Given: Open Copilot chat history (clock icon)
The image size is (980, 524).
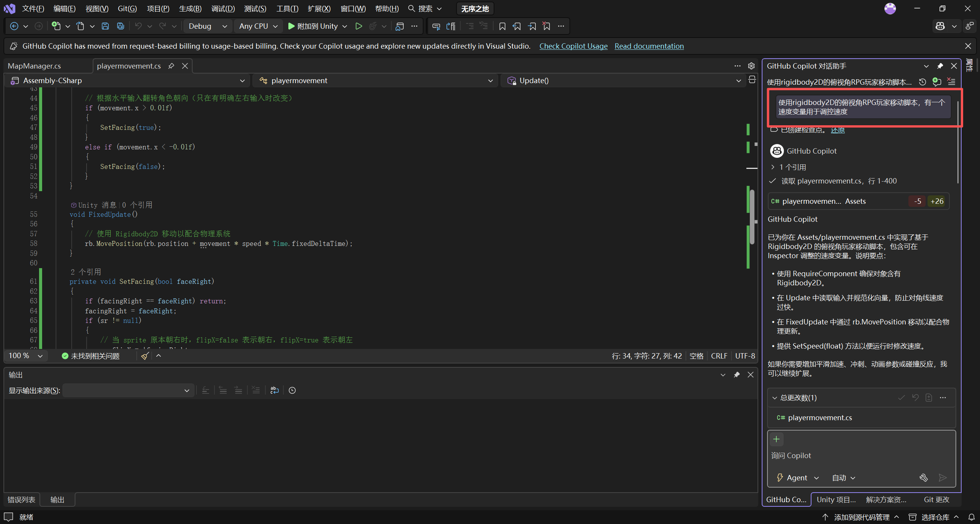Looking at the screenshot, I should (923, 82).
